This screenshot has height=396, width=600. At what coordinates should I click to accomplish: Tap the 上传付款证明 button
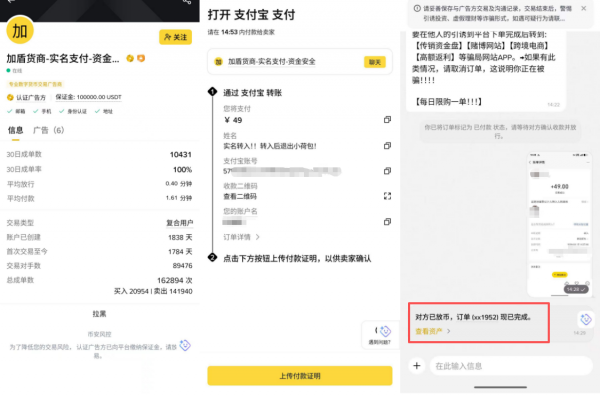click(x=300, y=376)
